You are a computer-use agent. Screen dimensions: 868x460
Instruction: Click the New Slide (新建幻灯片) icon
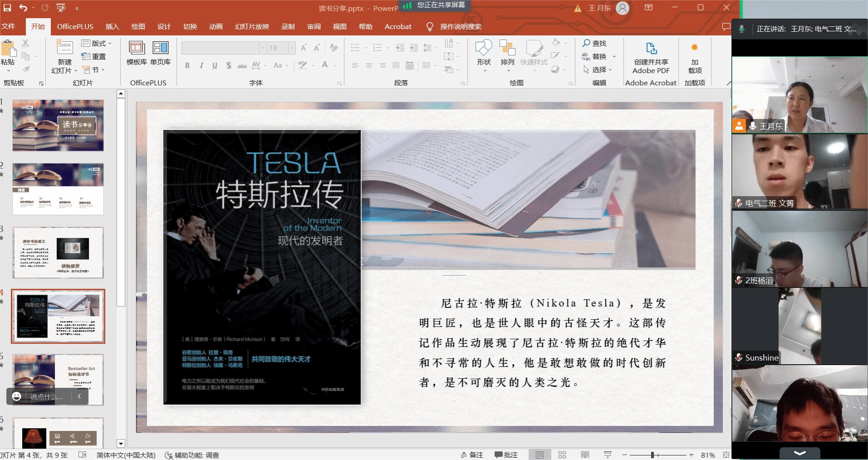tap(64, 49)
